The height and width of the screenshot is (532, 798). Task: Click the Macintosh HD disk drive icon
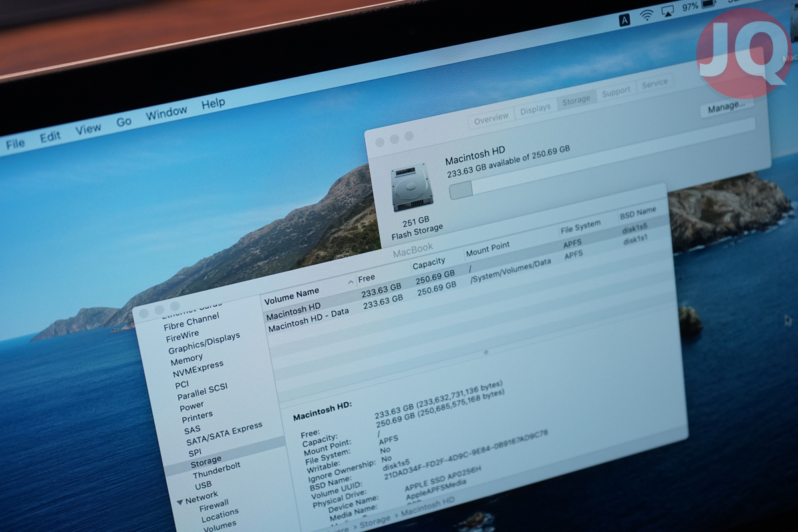(412, 188)
